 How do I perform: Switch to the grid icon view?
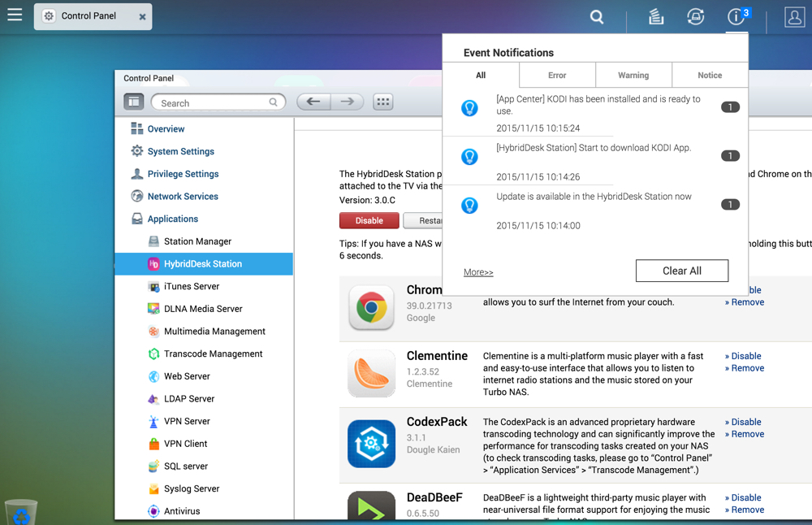point(383,102)
